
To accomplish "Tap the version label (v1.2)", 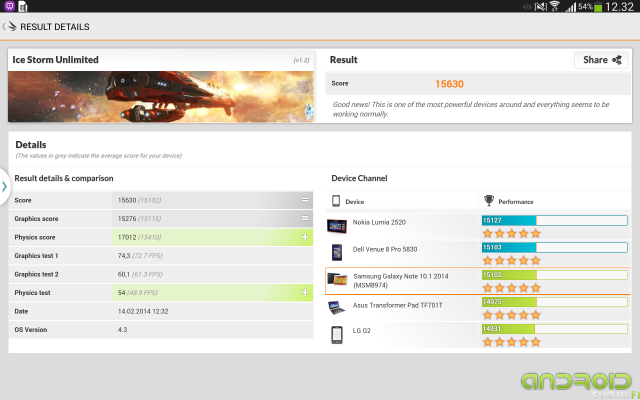I will (x=301, y=60).
